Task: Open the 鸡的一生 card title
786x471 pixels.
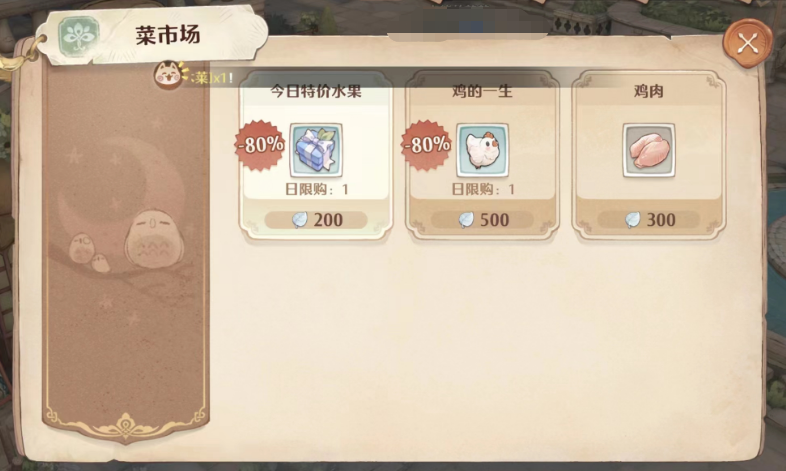Action: [482, 91]
